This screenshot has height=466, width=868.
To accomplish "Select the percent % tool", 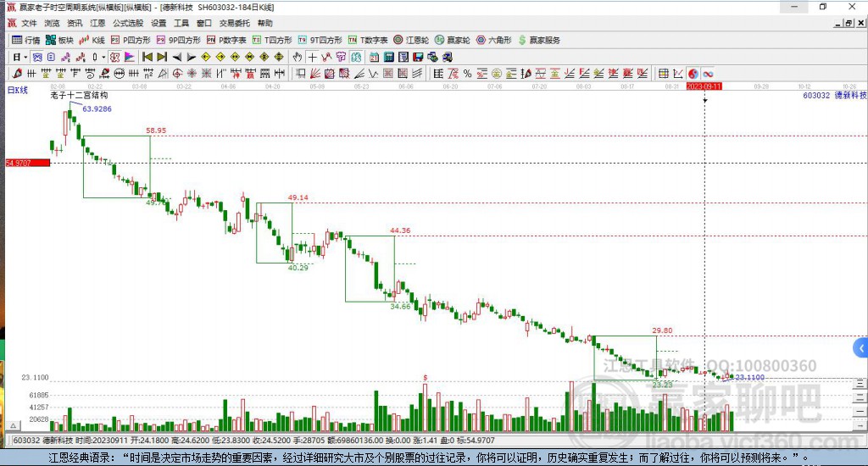I will click(468, 73).
